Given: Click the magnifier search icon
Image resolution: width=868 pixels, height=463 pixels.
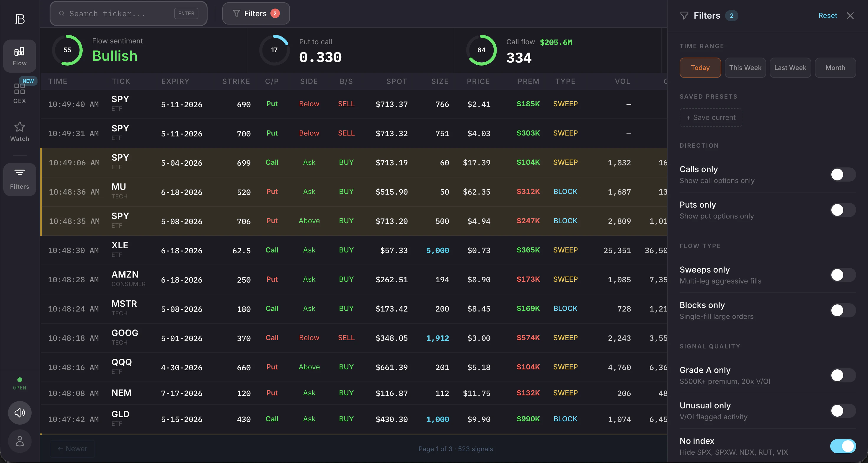Looking at the screenshot, I should tap(62, 14).
